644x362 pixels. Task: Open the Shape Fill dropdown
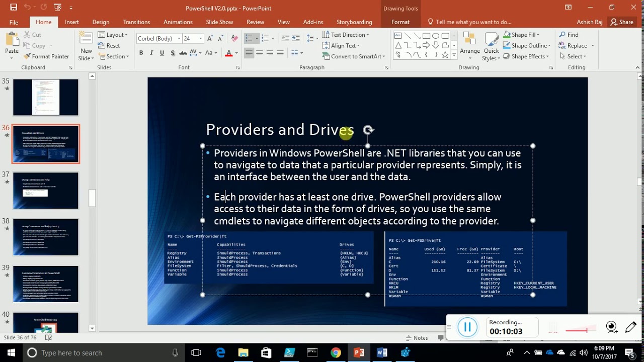522,35
